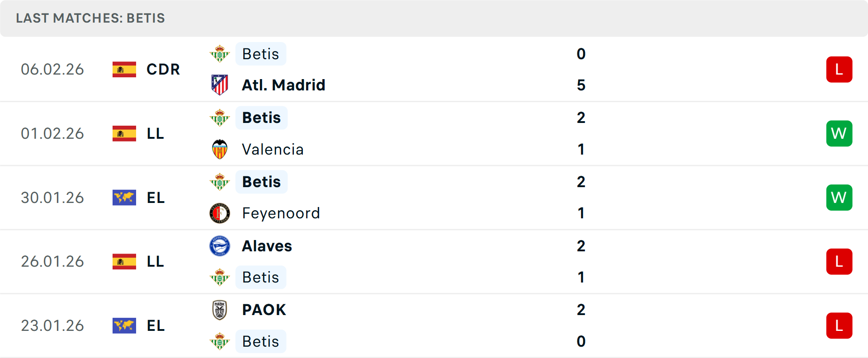The width and height of the screenshot is (868, 358).
Task: Click the red L badge for Atl. Madrid match
Action: [x=839, y=69]
